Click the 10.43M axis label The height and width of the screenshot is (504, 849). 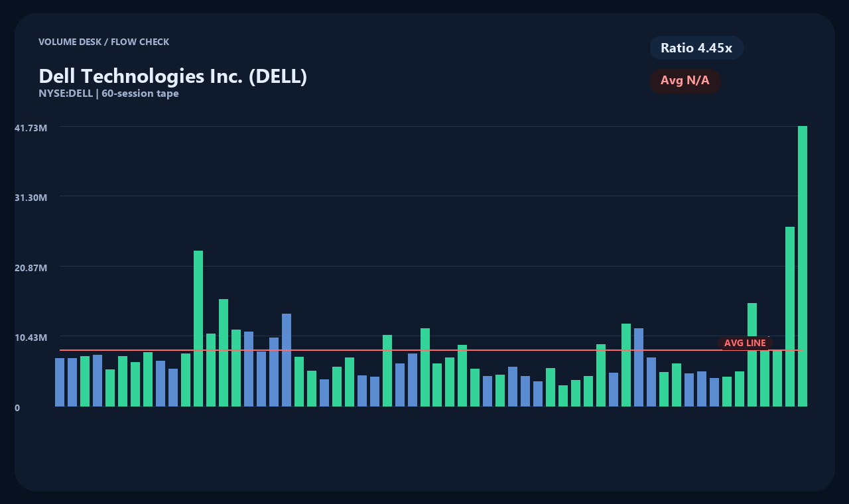pyautogui.click(x=31, y=338)
